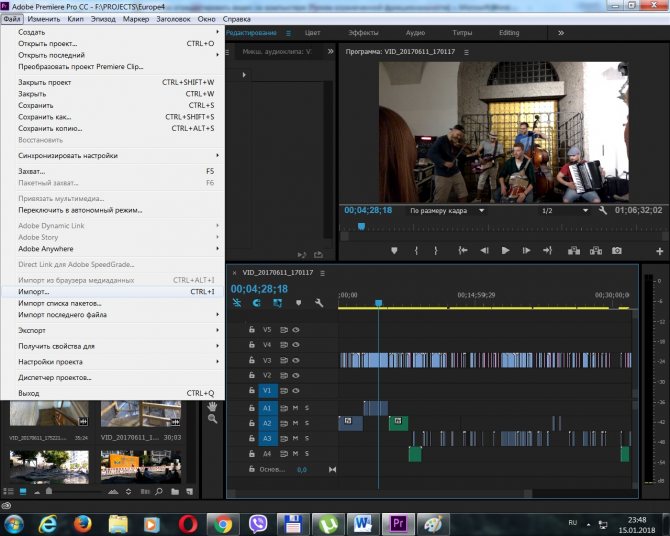The image size is (670, 536).
Task: Click the Export Frame camera icon
Action: (617, 250)
